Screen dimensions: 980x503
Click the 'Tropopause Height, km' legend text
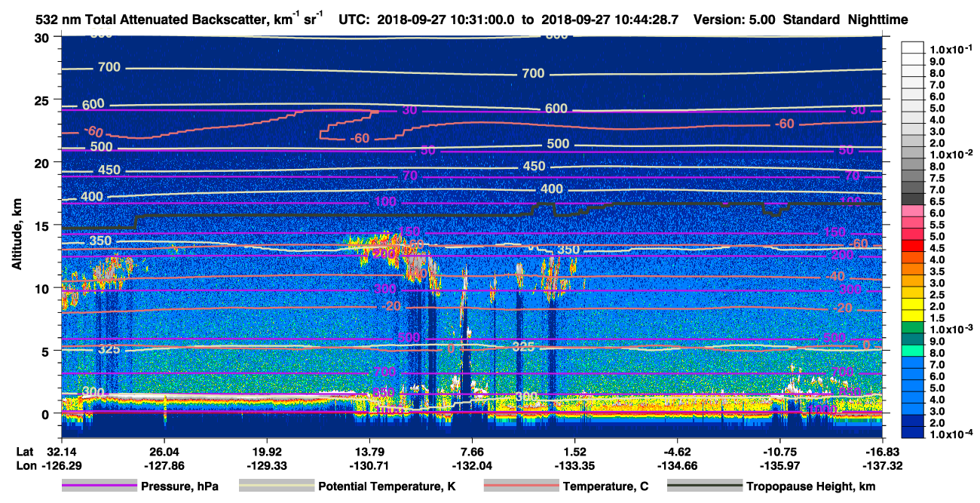pos(810,487)
